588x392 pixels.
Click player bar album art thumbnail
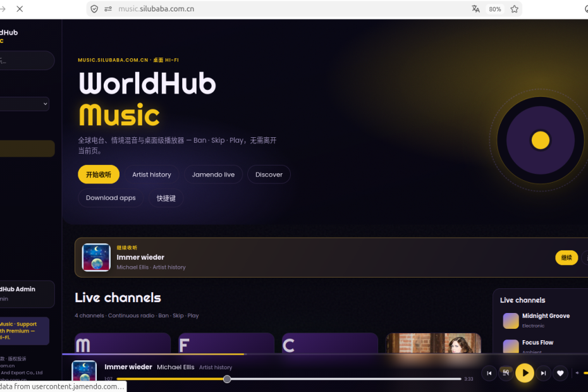click(x=84, y=371)
